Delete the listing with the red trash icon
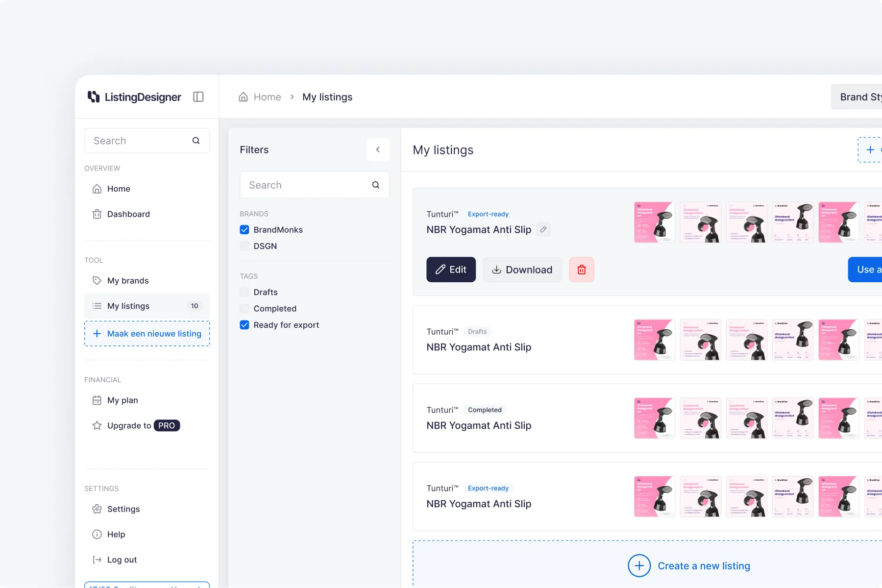This screenshot has width=882, height=588. coord(582,269)
